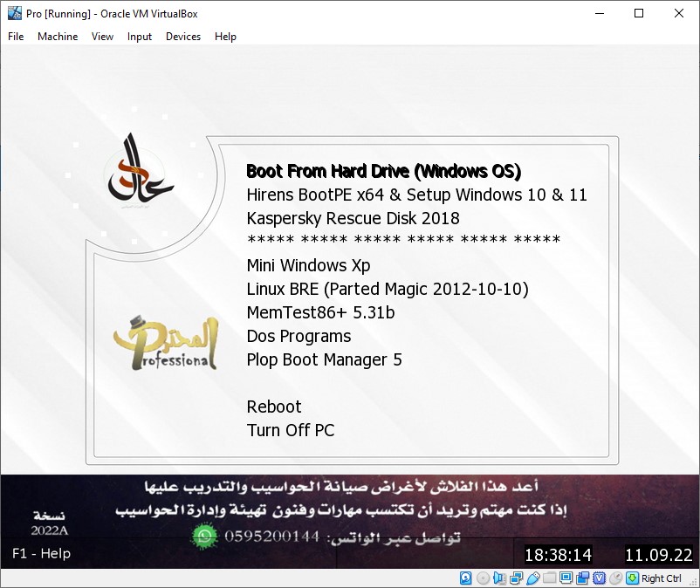Open the Devices menu
Viewport: 700px width, 588px height.
(x=183, y=37)
